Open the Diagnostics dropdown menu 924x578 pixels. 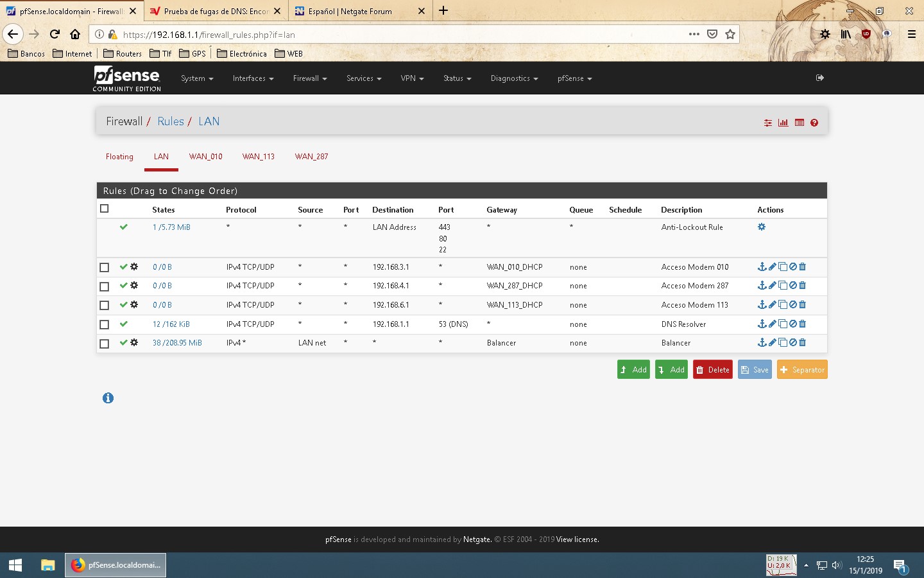coord(514,78)
